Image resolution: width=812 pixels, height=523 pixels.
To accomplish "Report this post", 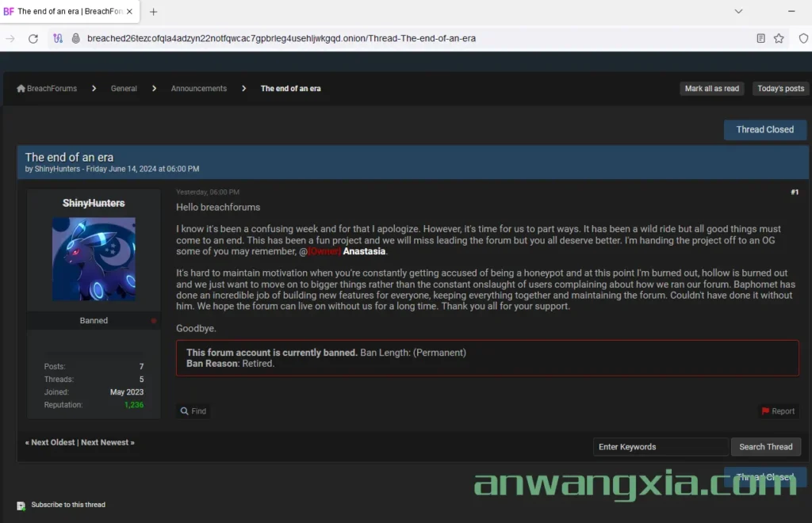I will pyautogui.click(x=778, y=411).
